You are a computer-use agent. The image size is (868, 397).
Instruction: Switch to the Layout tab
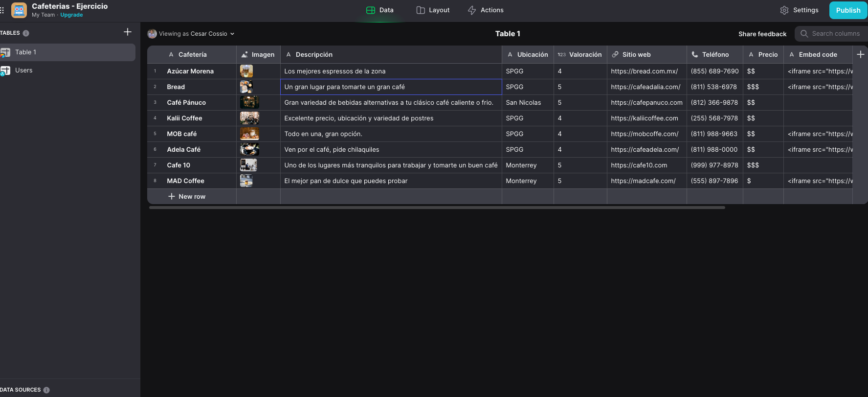pos(433,10)
